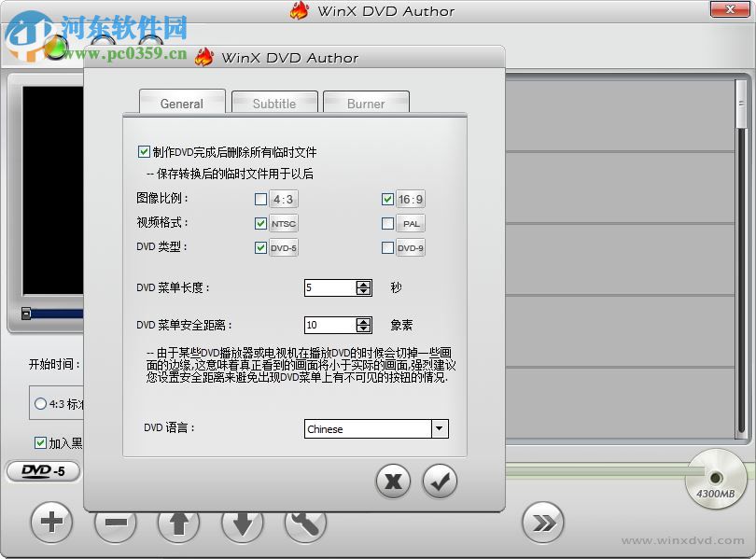The image size is (756, 559).
Task: Click the double-arrow proceed icon
Action: (x=543, y=523)
